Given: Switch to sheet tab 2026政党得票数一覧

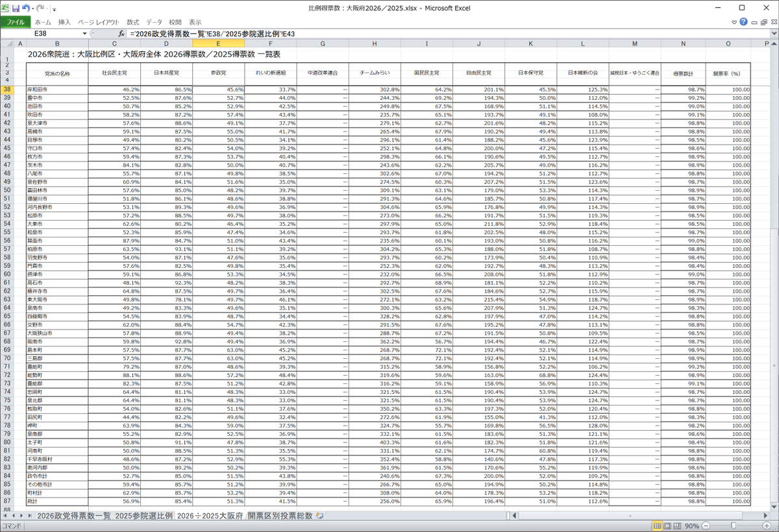Looking at the screenshot, I should point(73,515).
